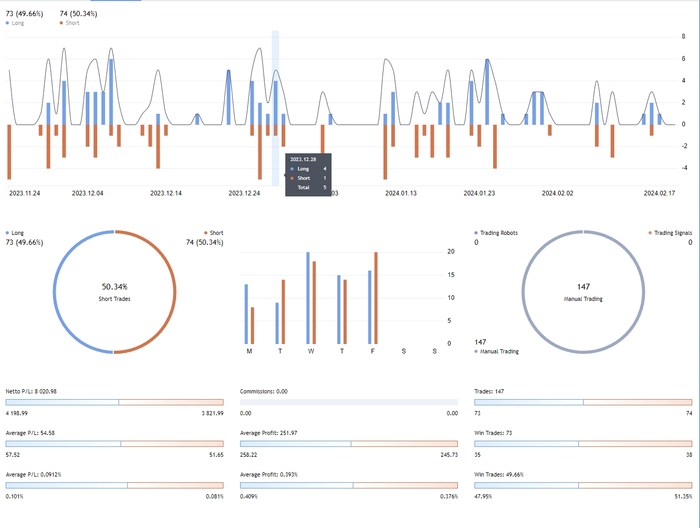Click the 2023.12.04 date on the timeline
700x528 pixels.
(x=84, y=194)
